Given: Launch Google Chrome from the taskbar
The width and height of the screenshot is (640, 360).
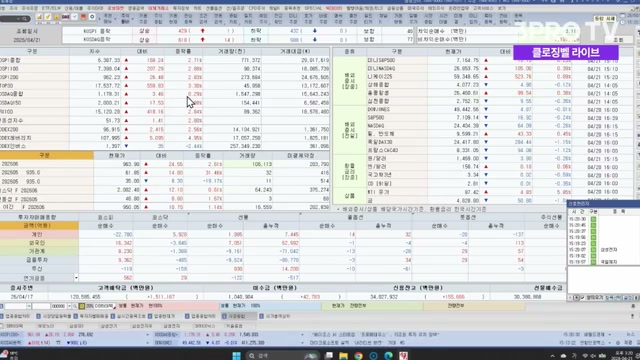Looking at the screenshot, I should tap(358, 356).
